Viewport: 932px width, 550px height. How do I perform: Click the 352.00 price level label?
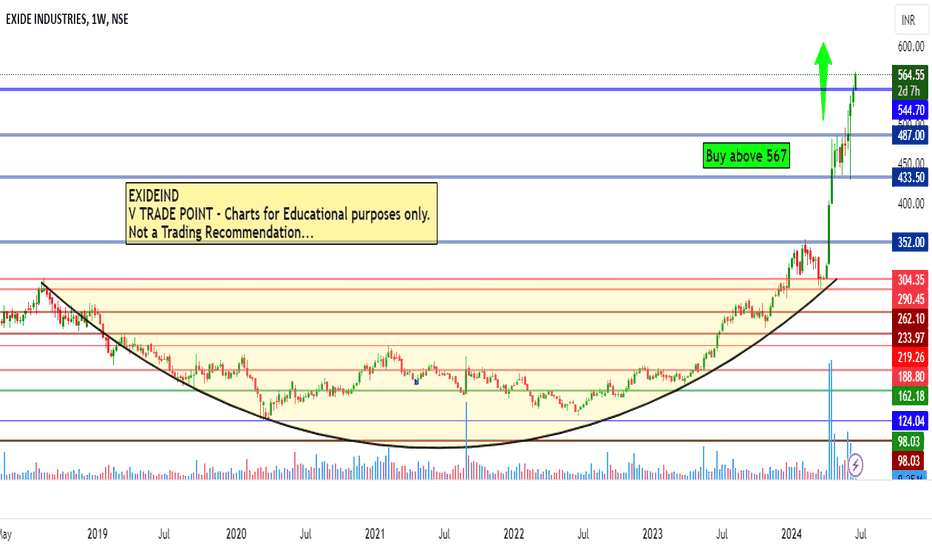coord(911,242)
